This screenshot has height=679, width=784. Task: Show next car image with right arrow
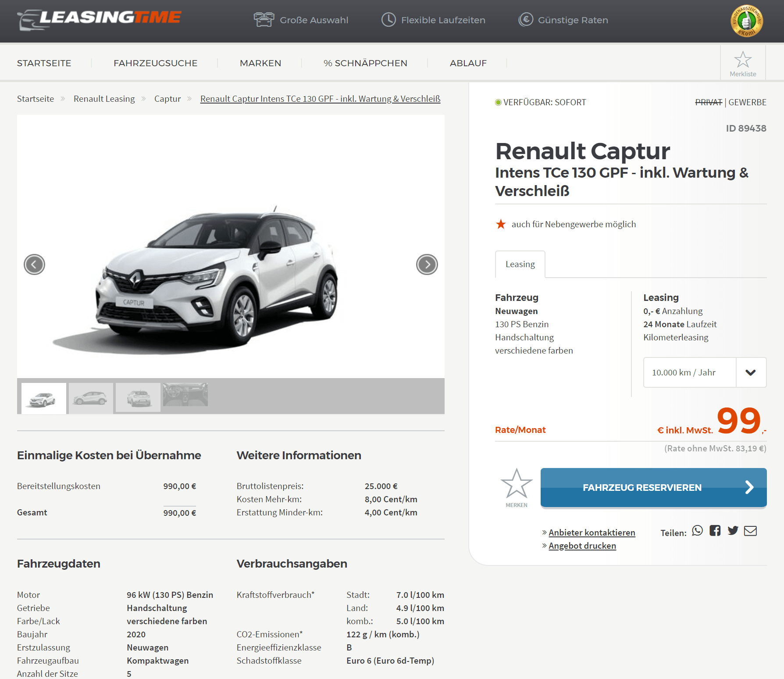(427, 264)
